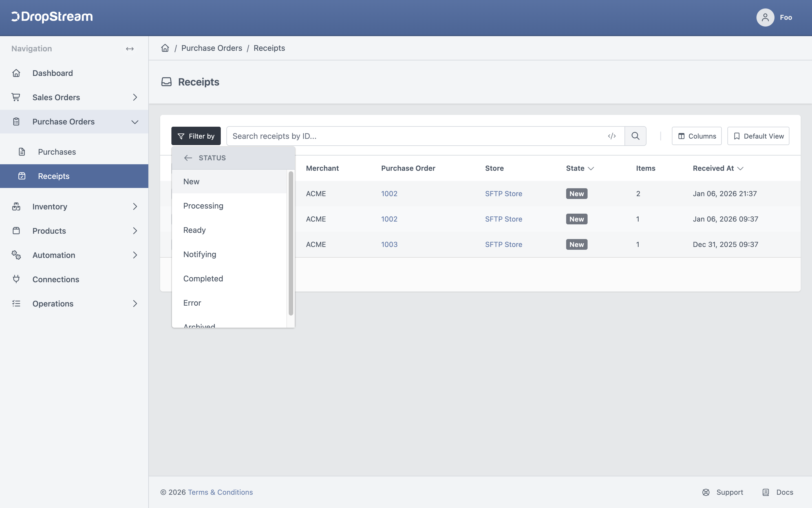The height and width of the screenshot is (508, 812).
Task: Select the Completed status filter
Action: 230,279
